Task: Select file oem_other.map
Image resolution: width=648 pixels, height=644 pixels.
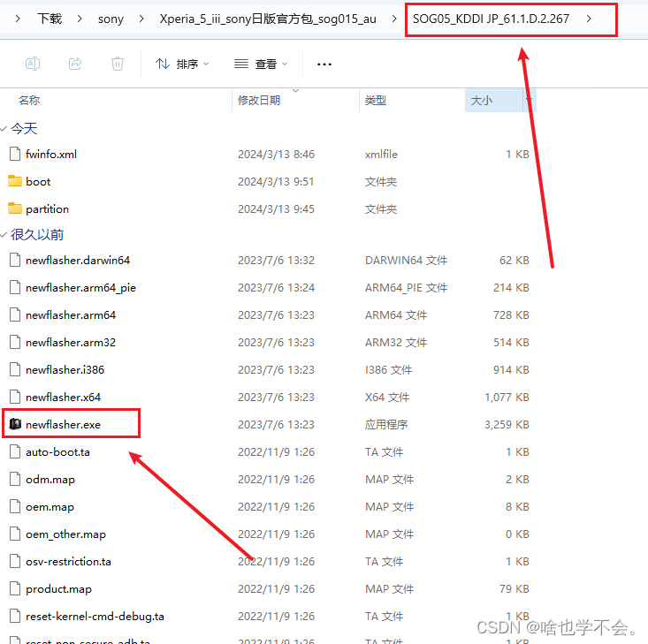Action: point(65,534)
